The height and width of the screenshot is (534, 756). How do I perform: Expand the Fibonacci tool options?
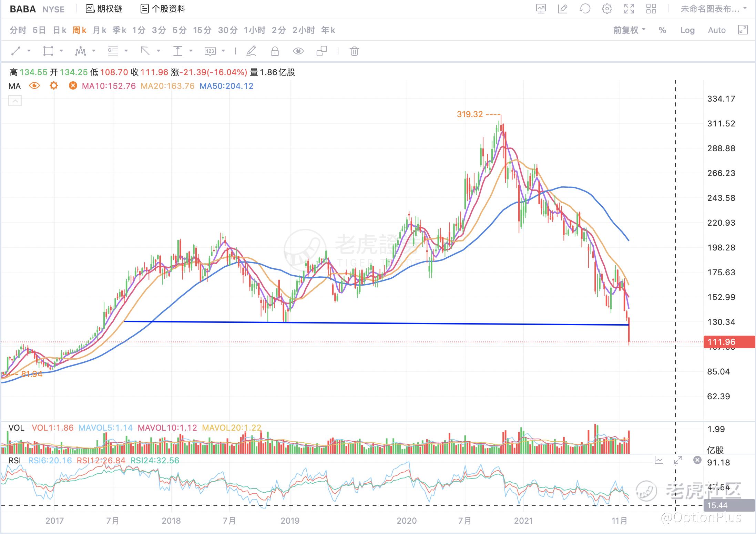126,51
